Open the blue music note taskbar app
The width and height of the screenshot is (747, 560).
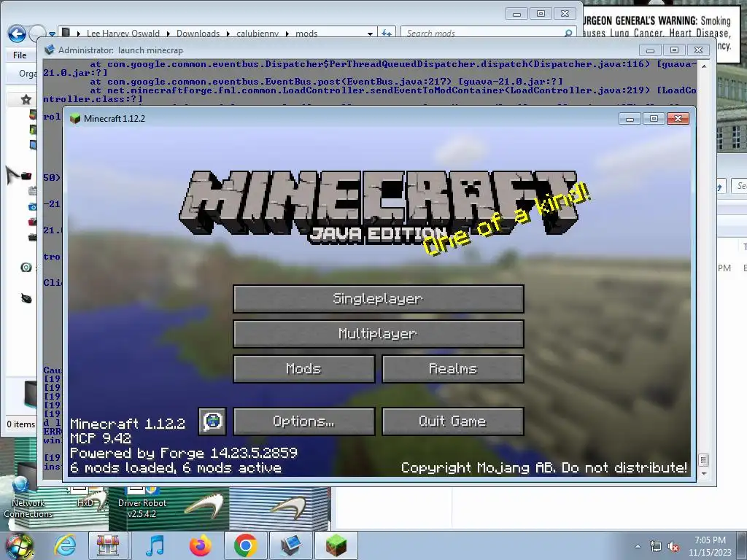click(155, 545)
